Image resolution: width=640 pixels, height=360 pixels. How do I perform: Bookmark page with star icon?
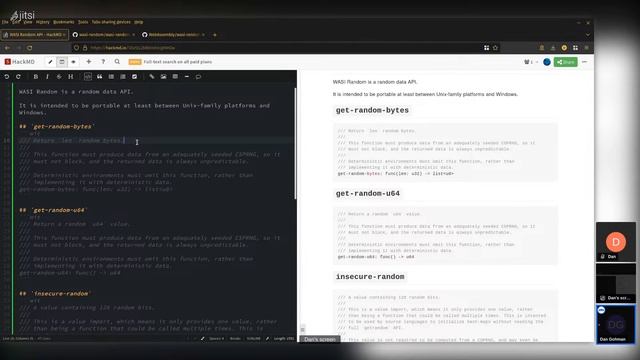point(495,48)
